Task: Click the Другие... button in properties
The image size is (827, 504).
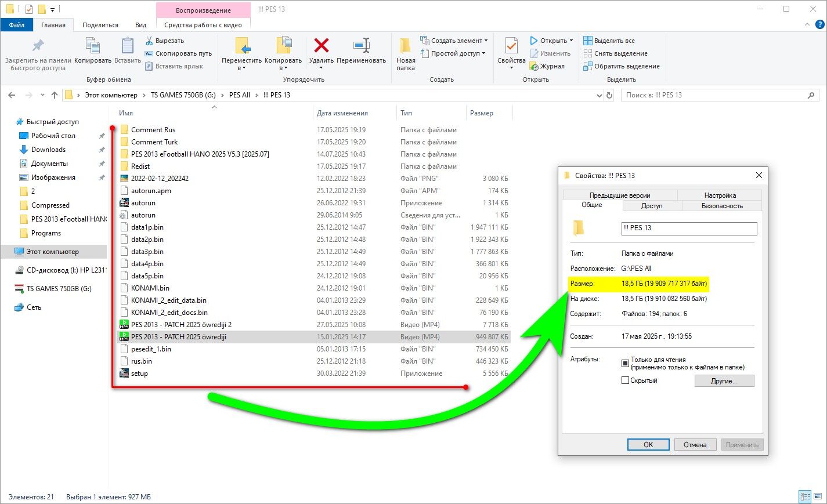Action: point(724,381)
